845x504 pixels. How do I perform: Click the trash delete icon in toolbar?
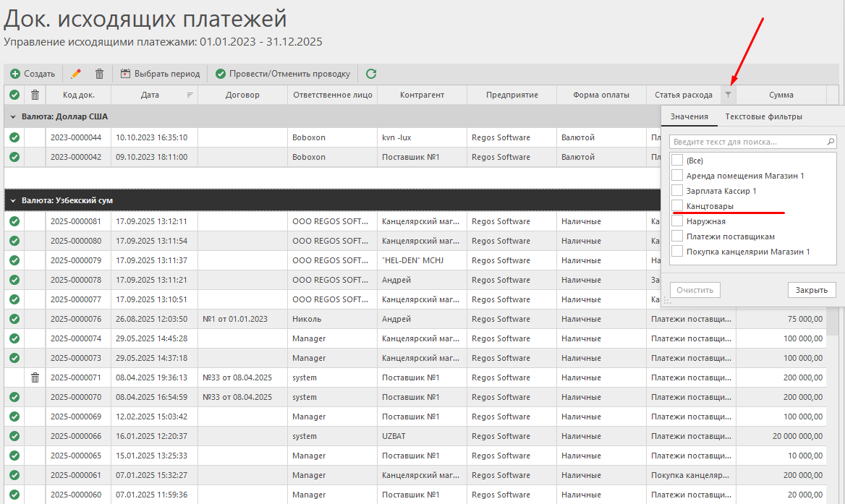pos(100,74)
